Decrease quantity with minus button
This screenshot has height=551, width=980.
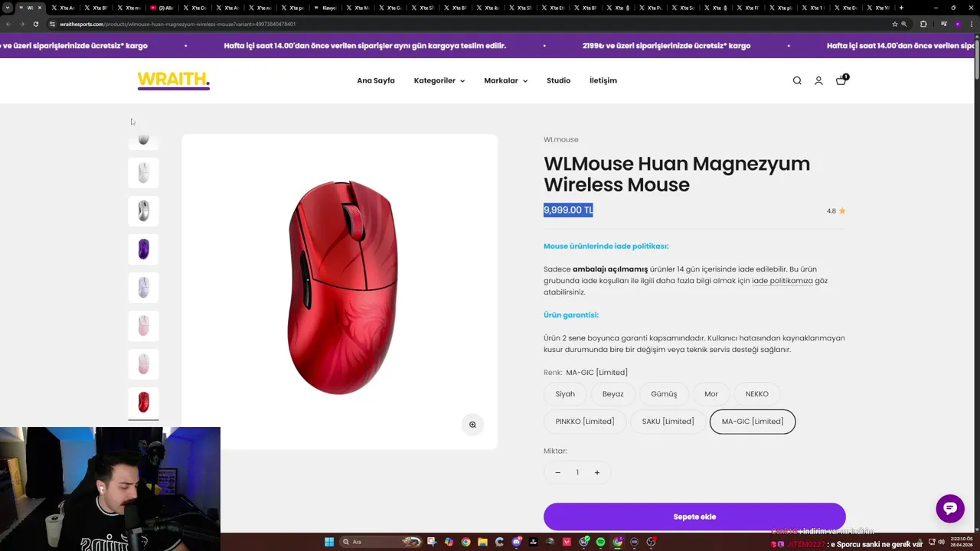(x=557, y=472)
